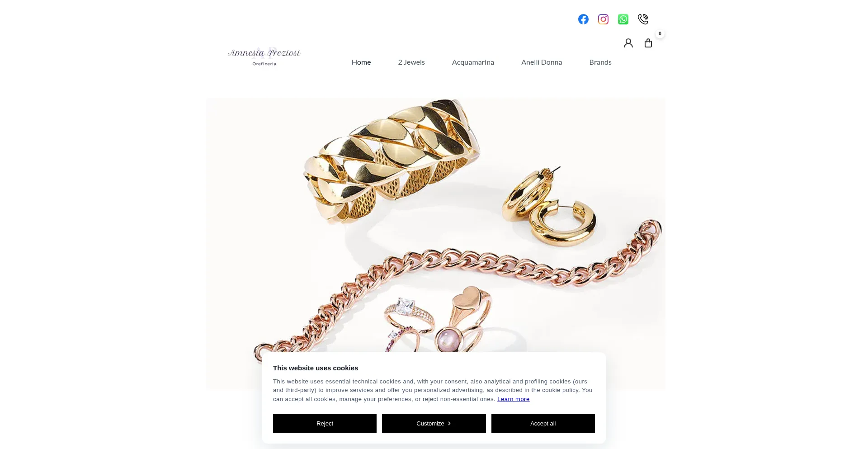The height and width of the screenshot is (449, 868).
Task: Open the Brands menu item
Action: (x=600, y=62)
